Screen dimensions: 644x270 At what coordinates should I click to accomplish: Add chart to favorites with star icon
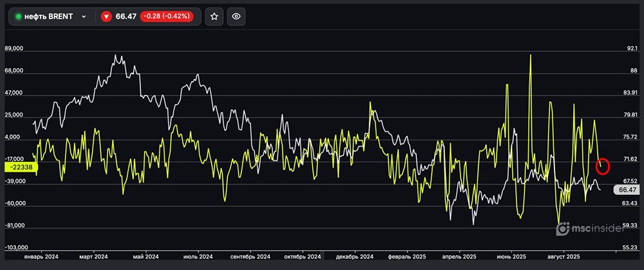point(214,17)
